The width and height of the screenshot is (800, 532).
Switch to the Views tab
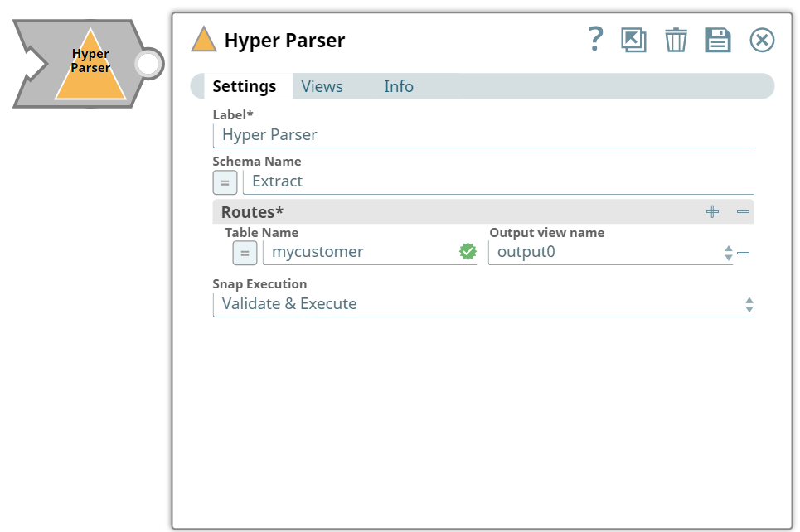click(x=322, y=86)
